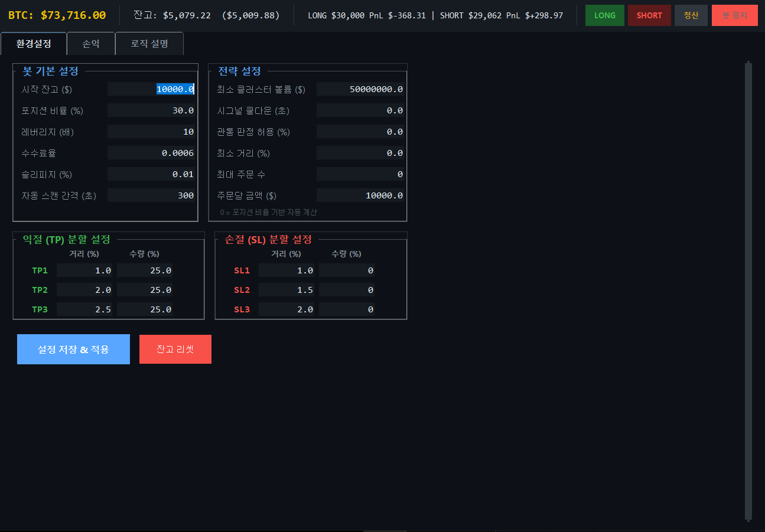Click the 주문당 금액 input field
This screenshot has height=532, width=765.
[x=360, y=195]
